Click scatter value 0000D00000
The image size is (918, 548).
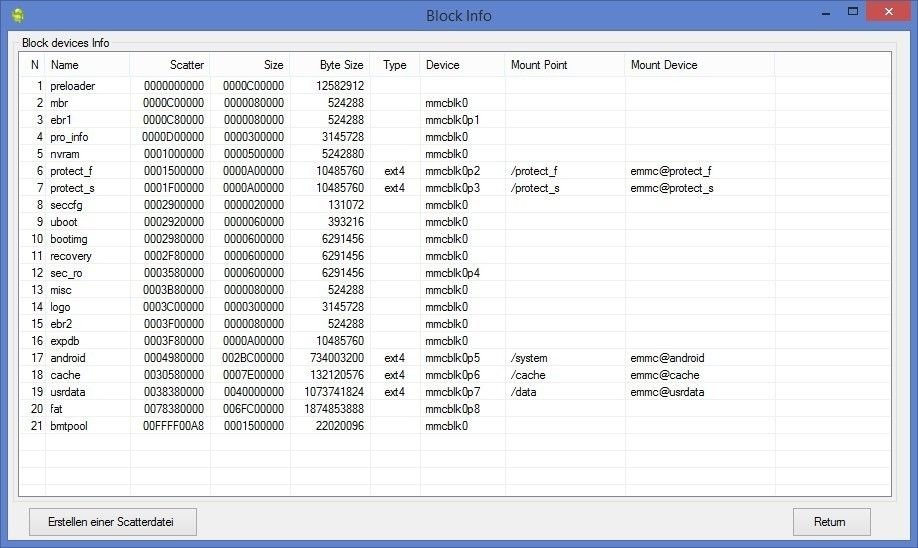(x=173, y=137)
